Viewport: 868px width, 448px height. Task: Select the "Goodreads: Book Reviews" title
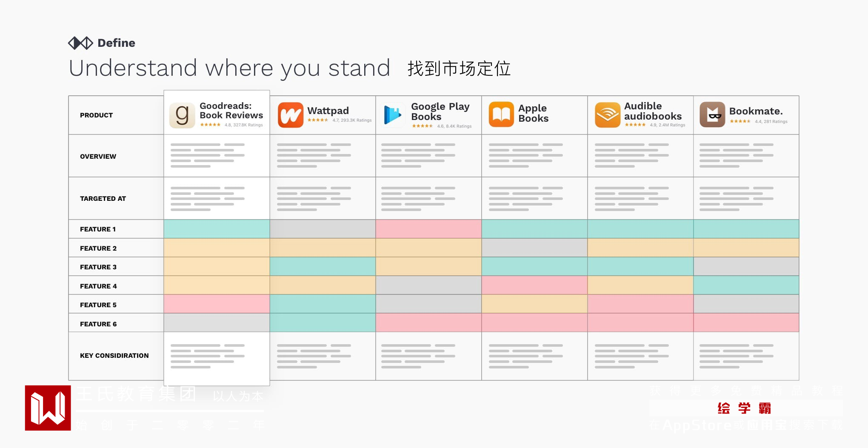pos(231,111)
